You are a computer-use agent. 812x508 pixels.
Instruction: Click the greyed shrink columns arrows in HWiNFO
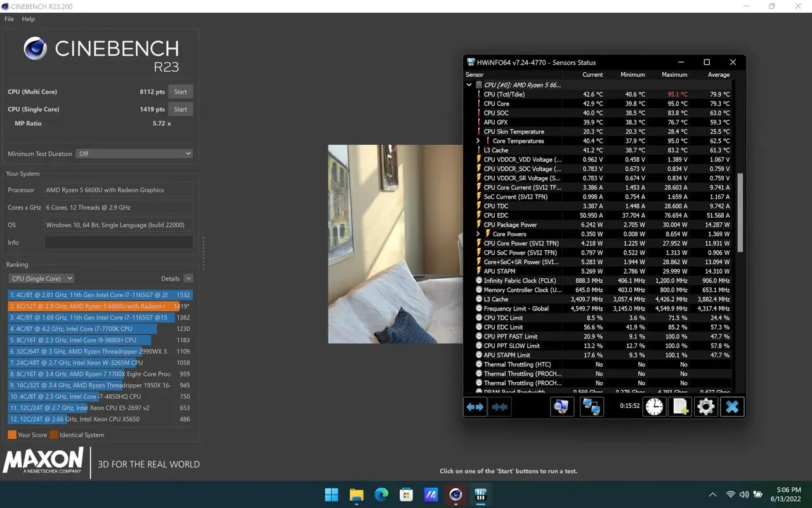pos(500,407)
